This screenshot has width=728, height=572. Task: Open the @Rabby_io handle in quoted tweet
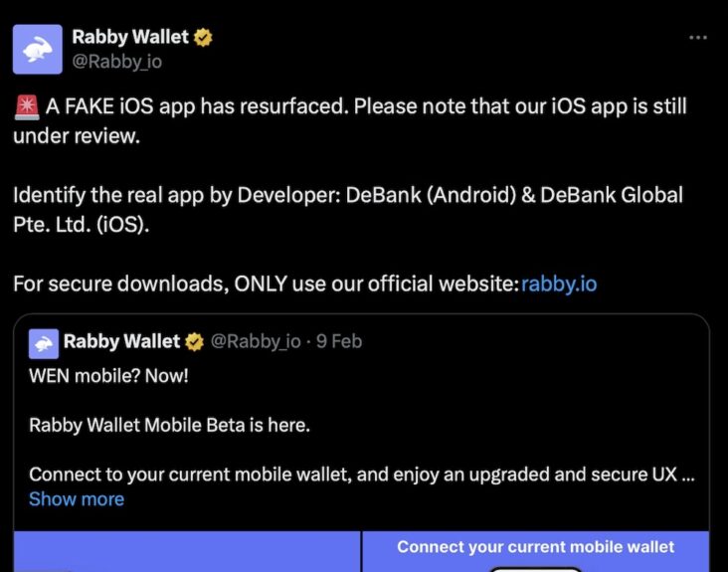pyautogui.click(x=256, y=341)
